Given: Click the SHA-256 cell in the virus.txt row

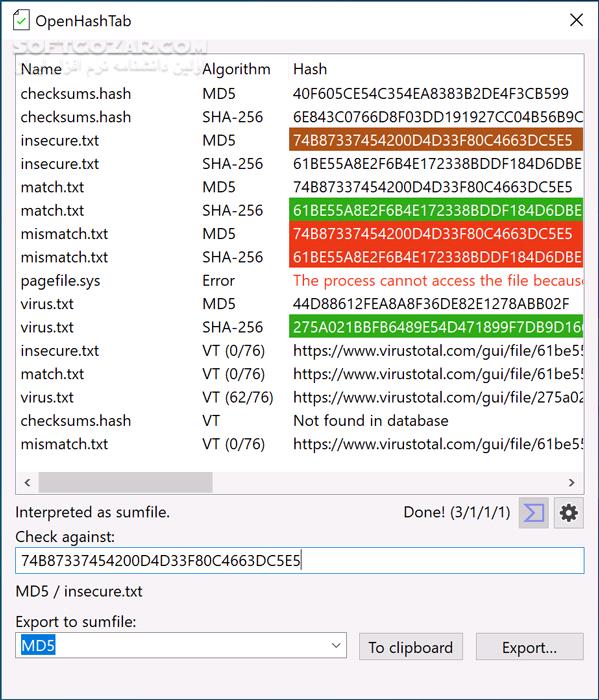Looking at the screenshot, I should coord(233,327).
